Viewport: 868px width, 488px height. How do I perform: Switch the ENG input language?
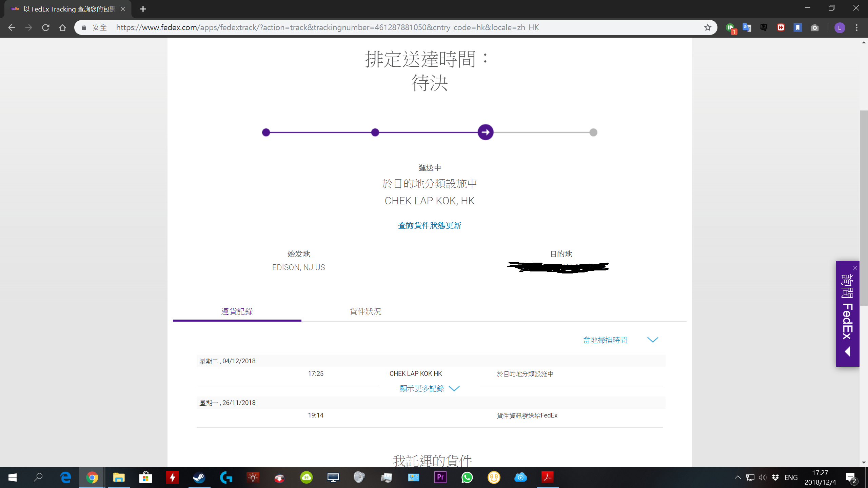791,477
